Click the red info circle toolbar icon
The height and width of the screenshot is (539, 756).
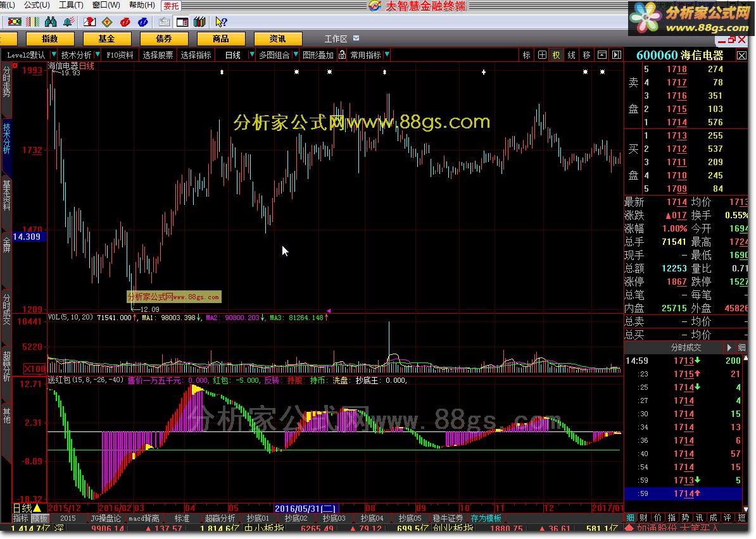pos(125,22)
